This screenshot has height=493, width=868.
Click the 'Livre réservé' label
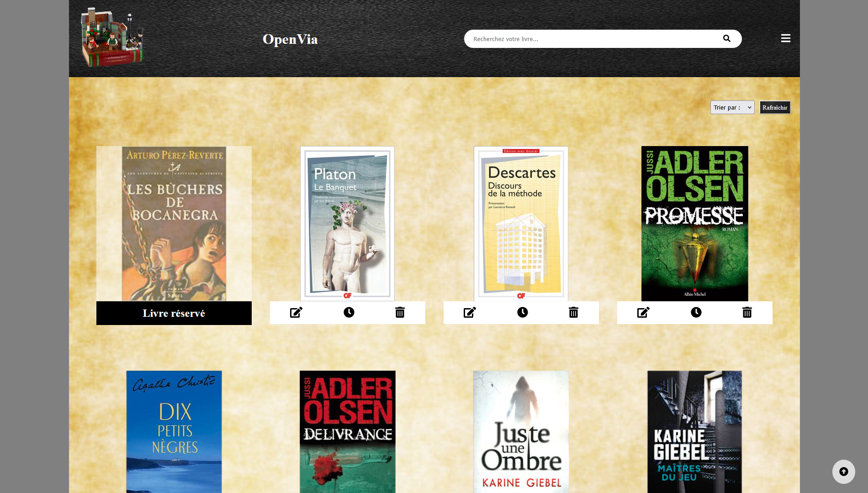point(174,314)
